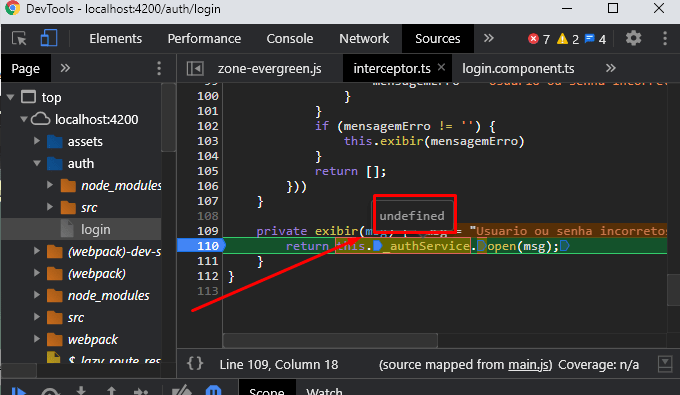Select the Sources panel tab

click(438, 39)
